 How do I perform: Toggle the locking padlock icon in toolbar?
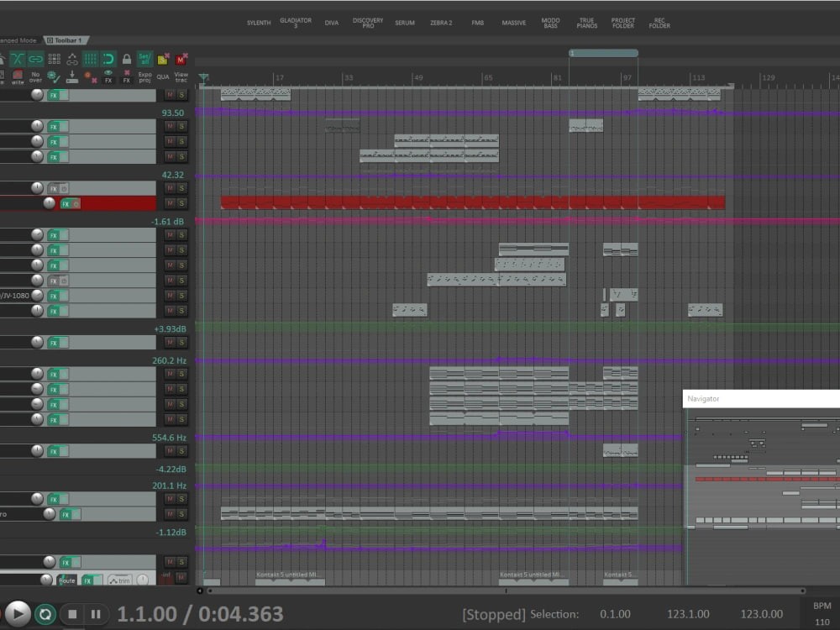point(127,59)
